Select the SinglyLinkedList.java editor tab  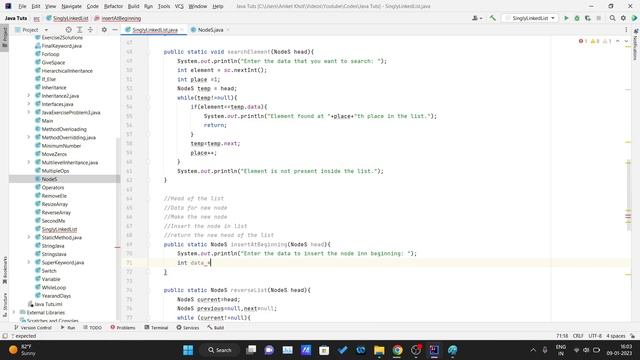[154, 30]
